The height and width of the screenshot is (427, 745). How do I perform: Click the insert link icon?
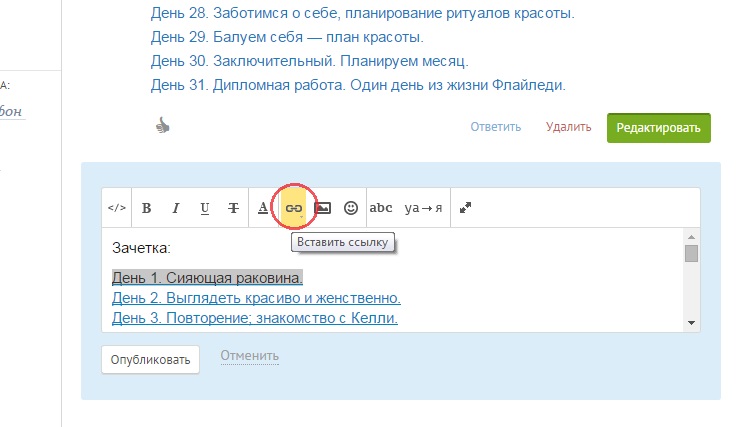293,208
